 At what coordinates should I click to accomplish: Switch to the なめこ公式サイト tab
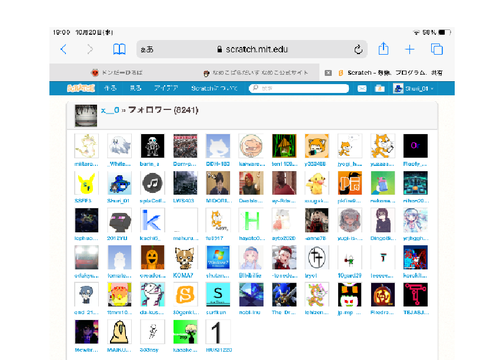pyautogui.click(x=256, y=72)
